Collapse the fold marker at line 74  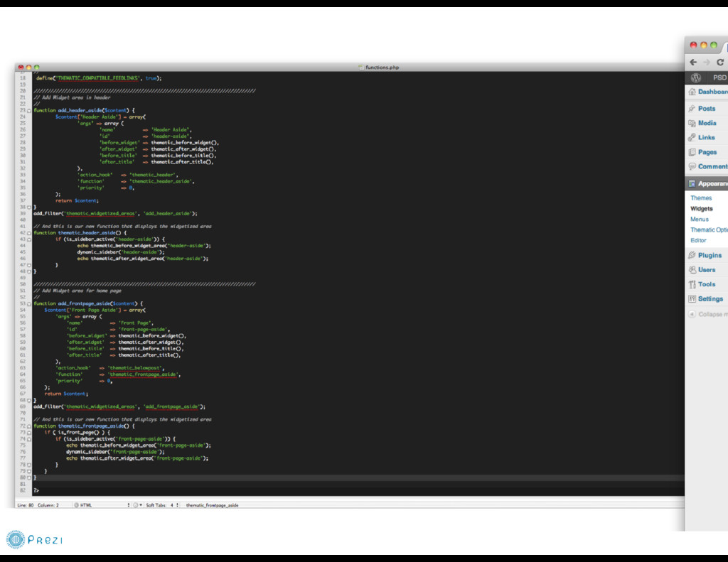(x=28, y=439)
